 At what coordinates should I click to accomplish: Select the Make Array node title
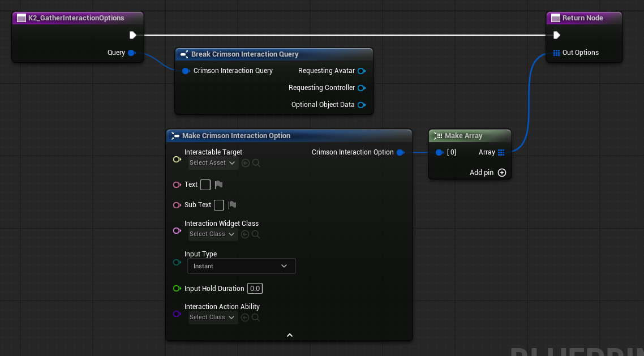[463, 135]
